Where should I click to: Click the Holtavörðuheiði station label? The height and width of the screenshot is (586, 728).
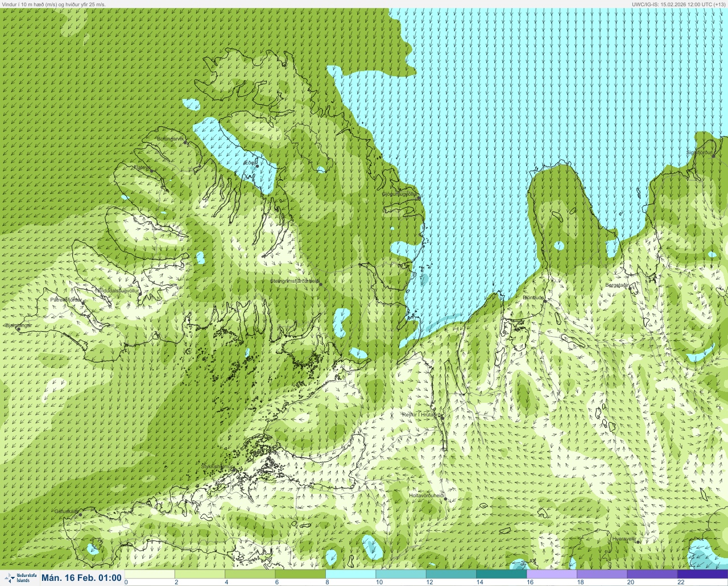pyautogui.click(x=426, y=496)
